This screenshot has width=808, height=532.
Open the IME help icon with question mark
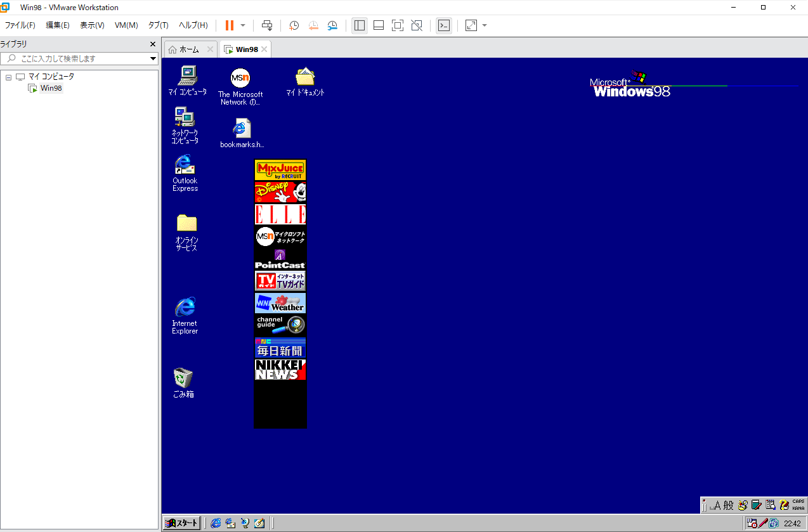784,505
